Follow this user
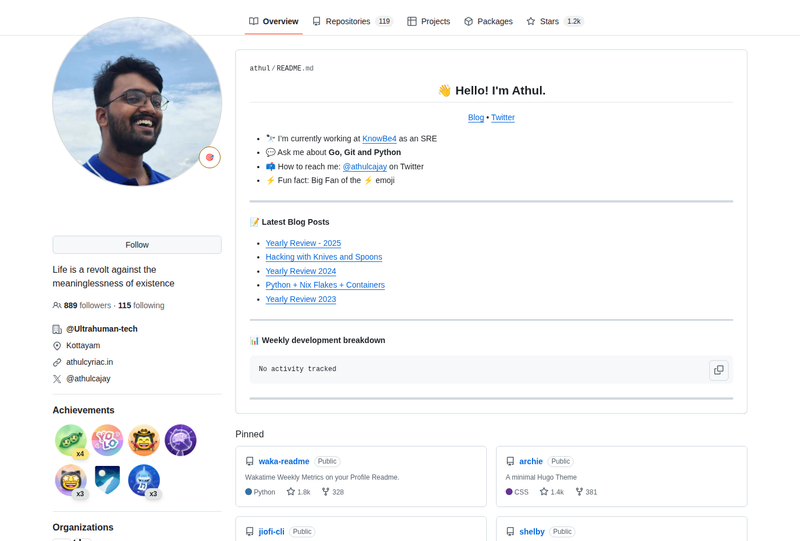This screenshot has width=800, height=541. [x=137, y=245]
